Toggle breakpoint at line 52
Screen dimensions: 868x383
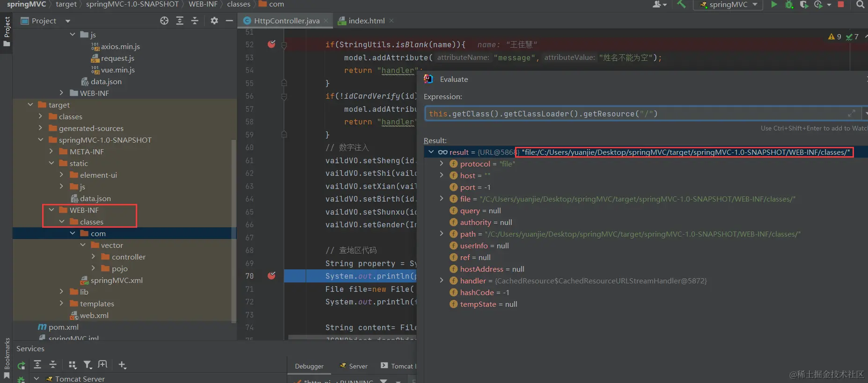272,44
